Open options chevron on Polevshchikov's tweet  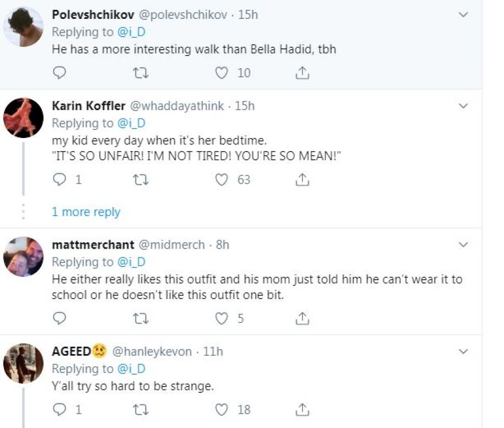click(463, 15)
